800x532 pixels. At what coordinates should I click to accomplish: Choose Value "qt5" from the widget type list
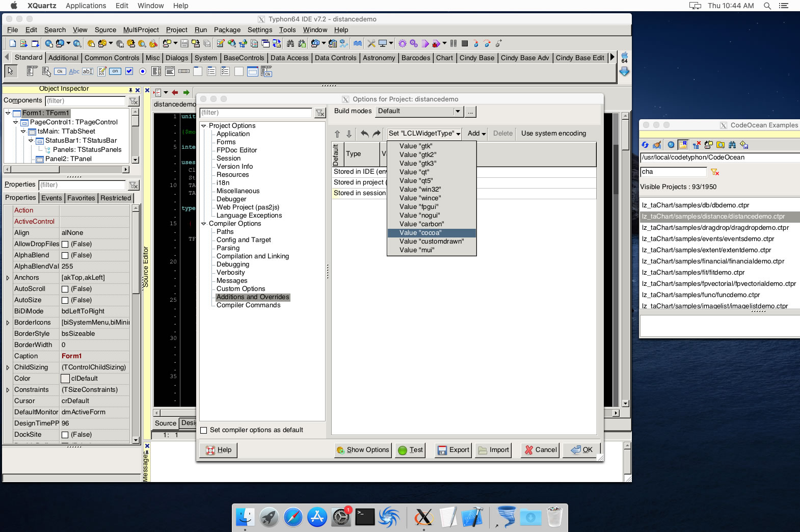coord(432,181)
